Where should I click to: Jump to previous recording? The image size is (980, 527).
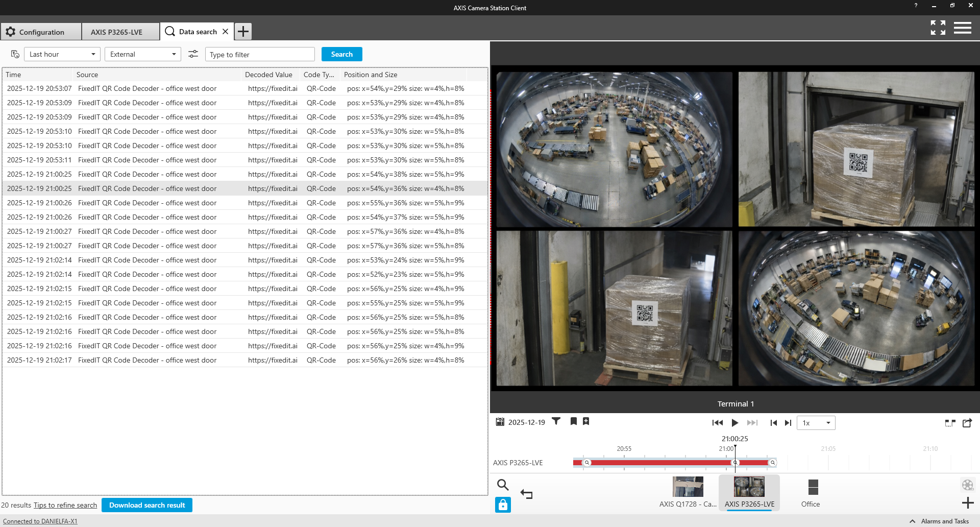(718, 423)
